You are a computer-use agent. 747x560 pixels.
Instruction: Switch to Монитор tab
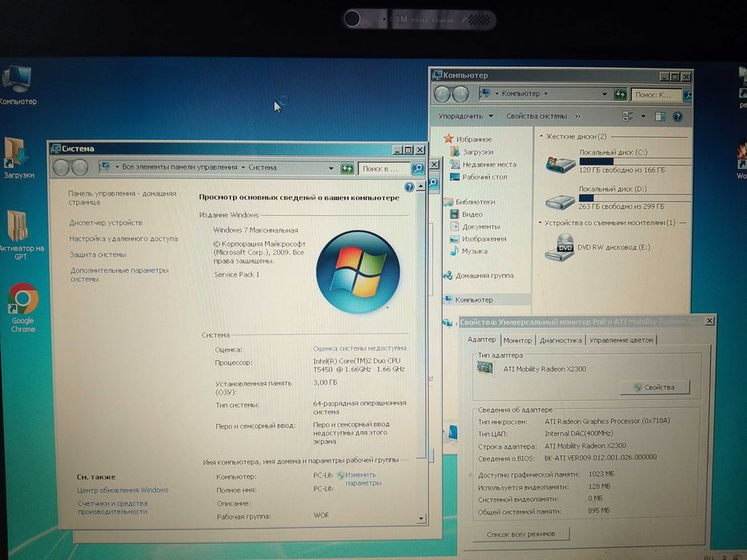pos(517,341)
